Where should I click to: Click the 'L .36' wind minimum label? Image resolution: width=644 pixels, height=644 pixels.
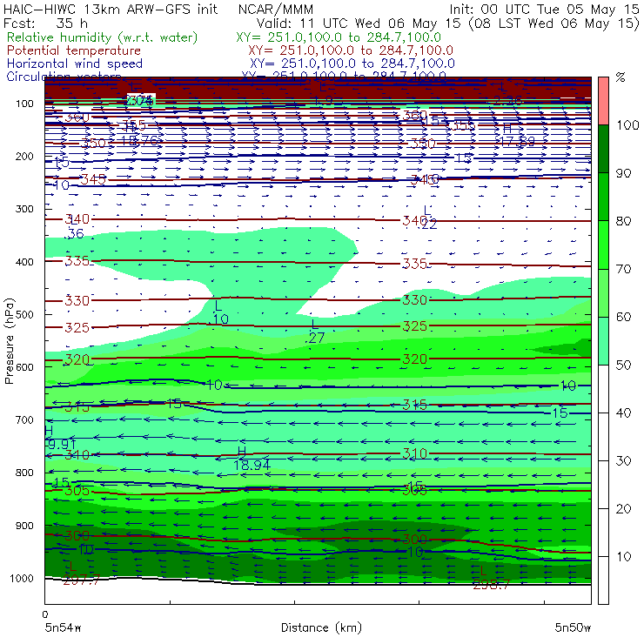point(75,228)
